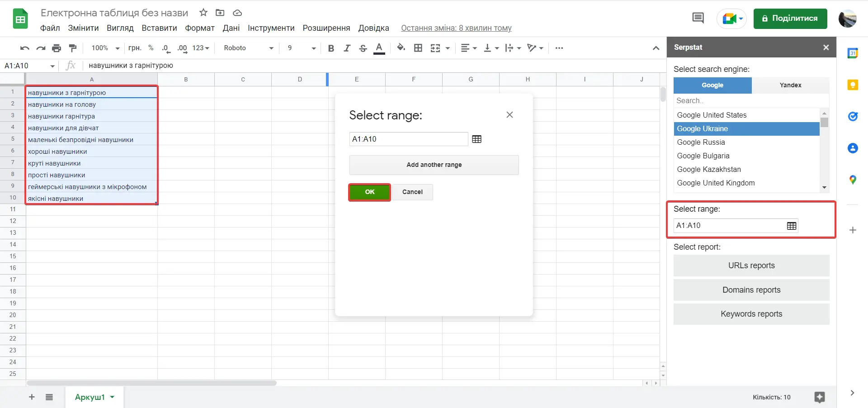The width and height of the screenshot is (868, 408).
Task: Toggle strikethrough formatting
Action: pos(363,48)
